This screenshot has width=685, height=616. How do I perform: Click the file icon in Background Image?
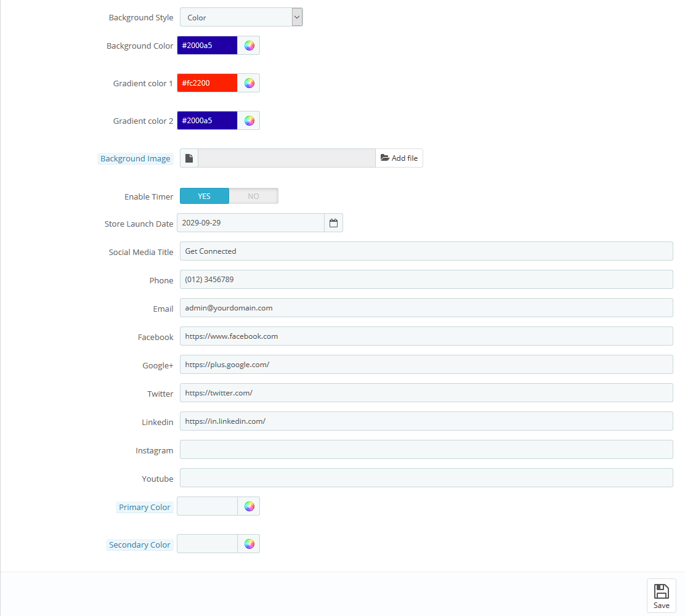[x=189, y=158]
